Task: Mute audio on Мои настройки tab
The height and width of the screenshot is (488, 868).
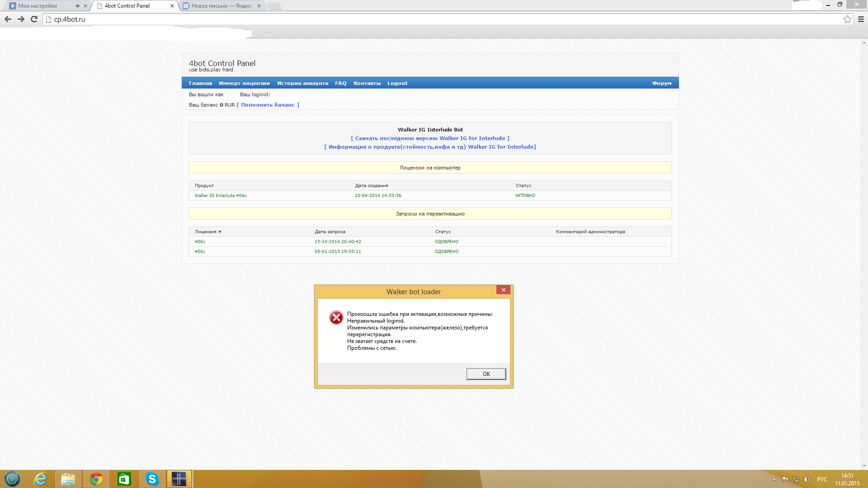Action: coord(78,6)
